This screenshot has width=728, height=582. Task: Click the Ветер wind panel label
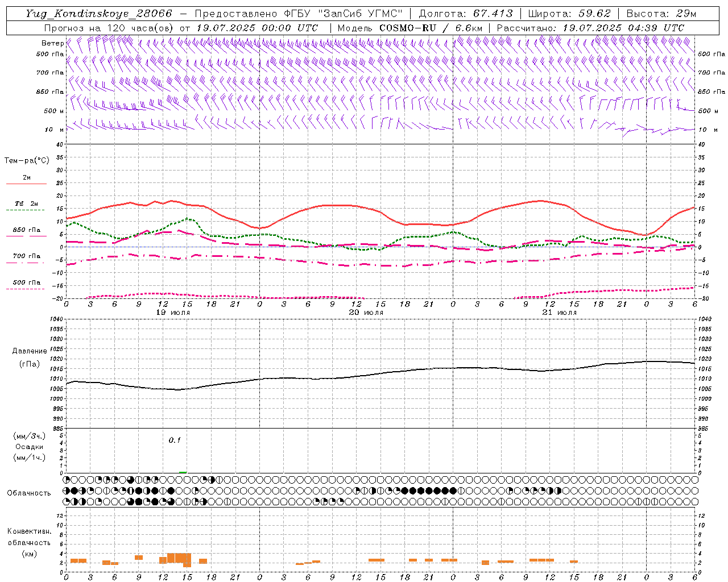pos(52,43)
